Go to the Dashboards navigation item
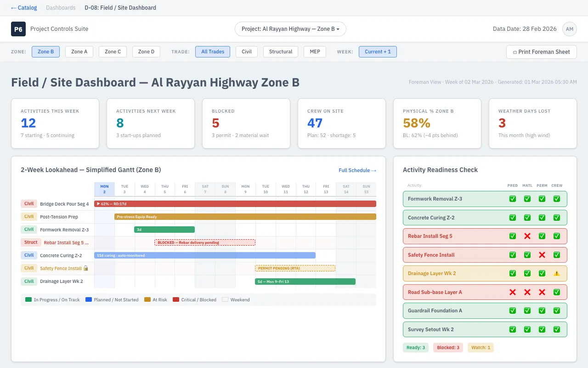Viewport: 588px width, 368px height. click(61, 7)
